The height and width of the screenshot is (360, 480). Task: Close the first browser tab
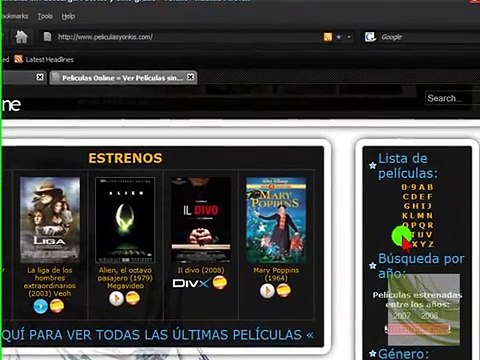[x=40, y=77]
